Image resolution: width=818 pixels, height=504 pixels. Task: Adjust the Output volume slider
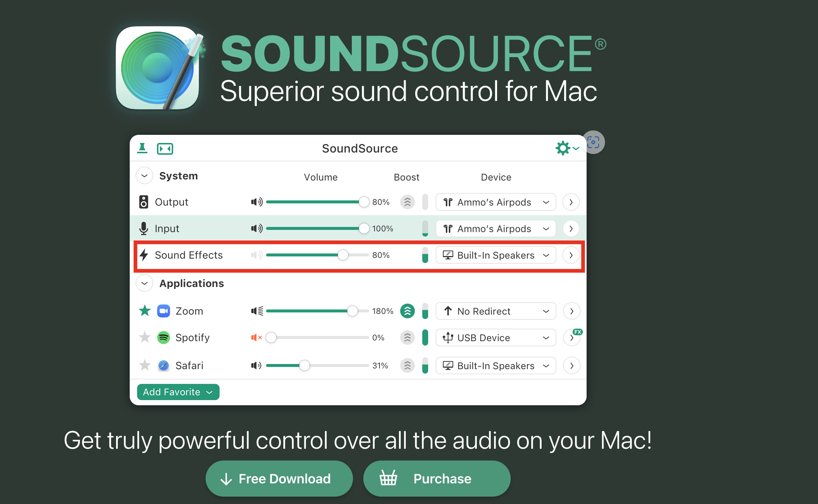pos(317,202)
